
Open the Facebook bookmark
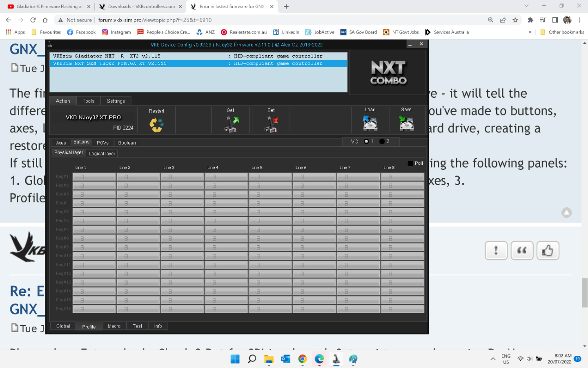[81, 32]
